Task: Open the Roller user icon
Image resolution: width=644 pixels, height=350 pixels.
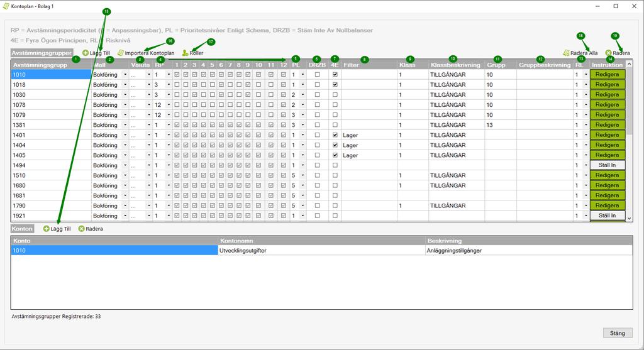Action: [x=186, y=53]
